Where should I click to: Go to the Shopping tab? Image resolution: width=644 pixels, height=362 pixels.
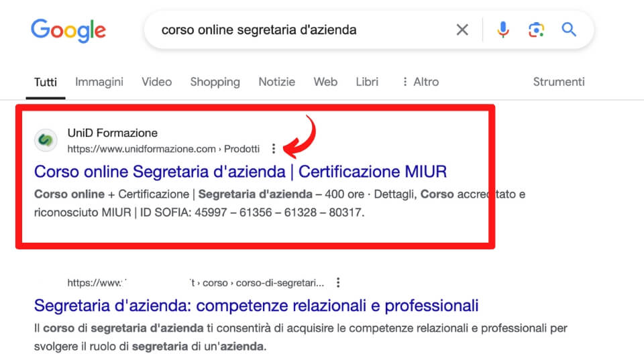point(215,82)
